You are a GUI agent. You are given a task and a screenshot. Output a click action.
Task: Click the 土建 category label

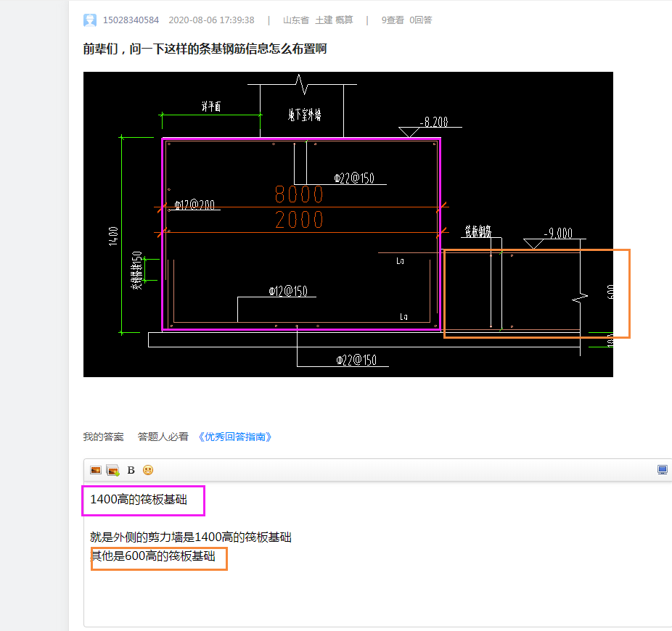tap(324, 20)
